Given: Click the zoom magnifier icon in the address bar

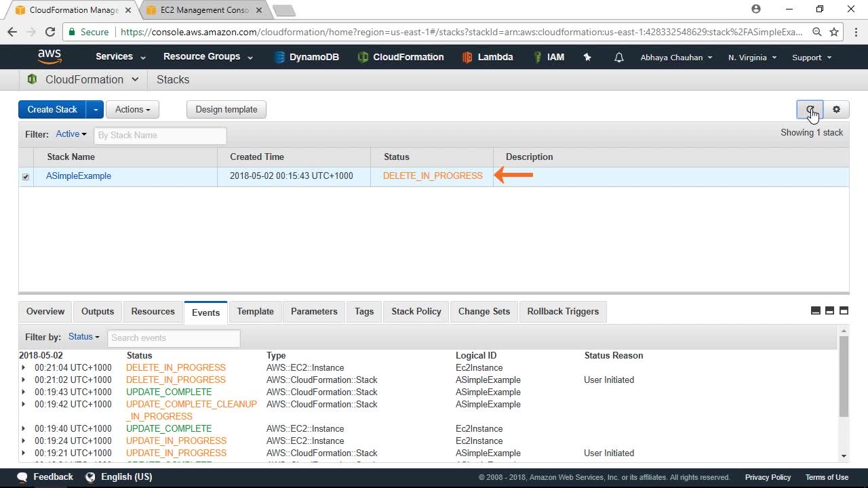Looking at the screenshot, I should (x=816, y=32).
